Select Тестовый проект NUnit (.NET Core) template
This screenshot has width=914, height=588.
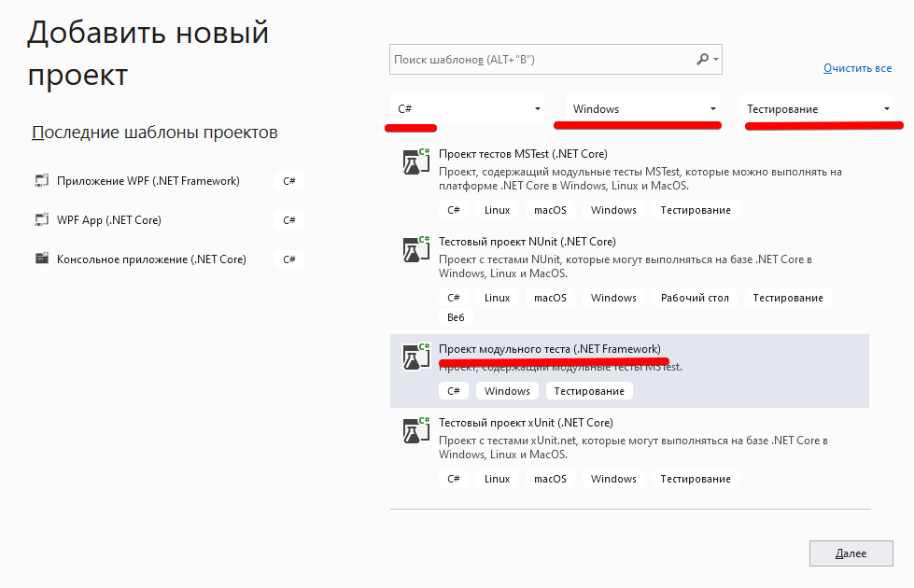(527, 242)
